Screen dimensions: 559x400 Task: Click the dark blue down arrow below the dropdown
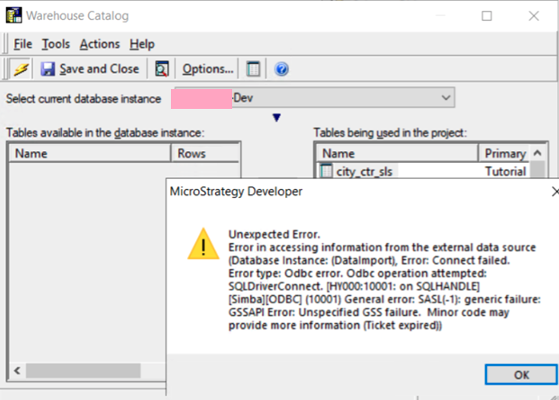277,117
